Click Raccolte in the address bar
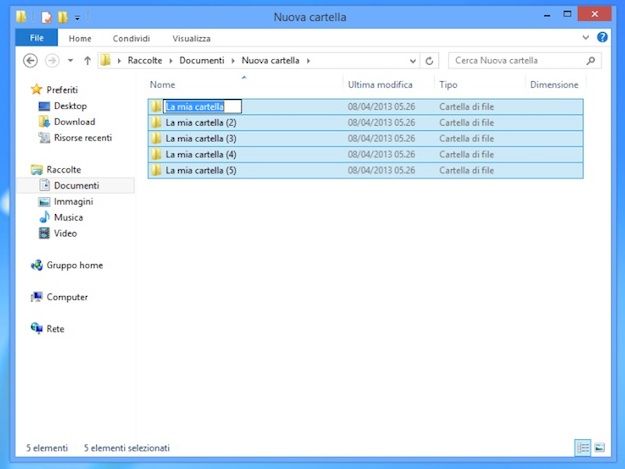This screenshot has width=625, height=469. pyautogui.click(x=145, y=61)
